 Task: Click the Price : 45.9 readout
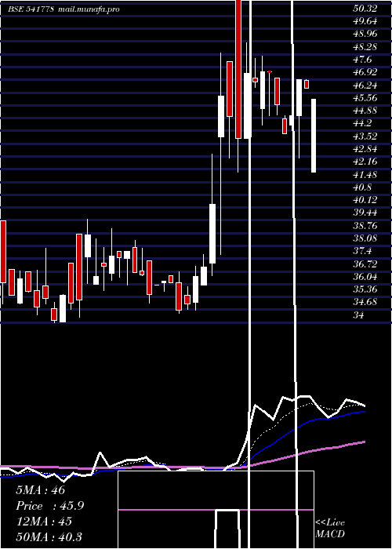(50, 506)
